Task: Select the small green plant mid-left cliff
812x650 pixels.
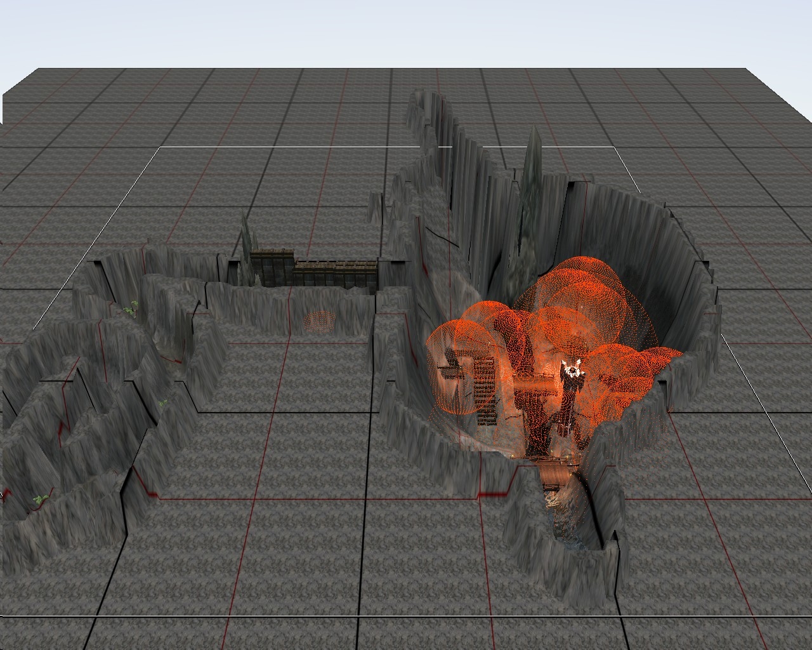Action: pos(163,403)
